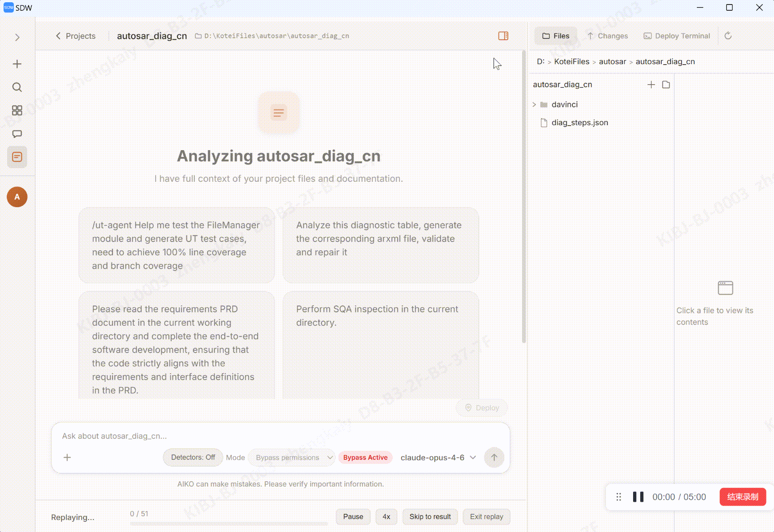Send the prompt with arrow button
The height and width of the screenshot is (532, 774).
pos(494,457)
